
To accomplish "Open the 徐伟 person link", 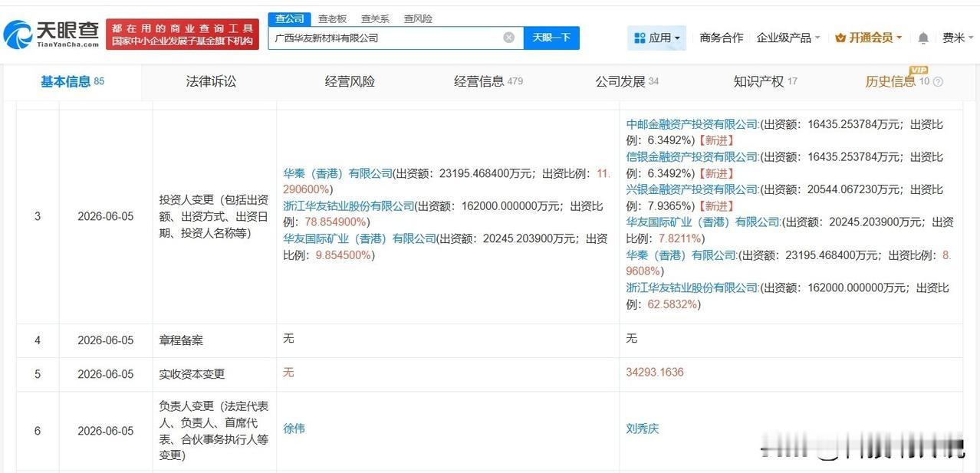I will 294,429.
